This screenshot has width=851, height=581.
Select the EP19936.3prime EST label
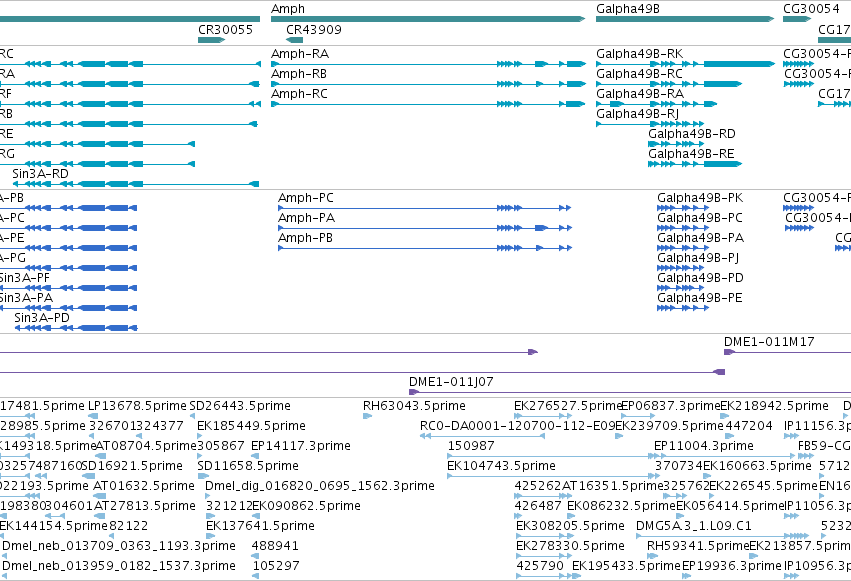pyautogui.click(x=732, y=566)
